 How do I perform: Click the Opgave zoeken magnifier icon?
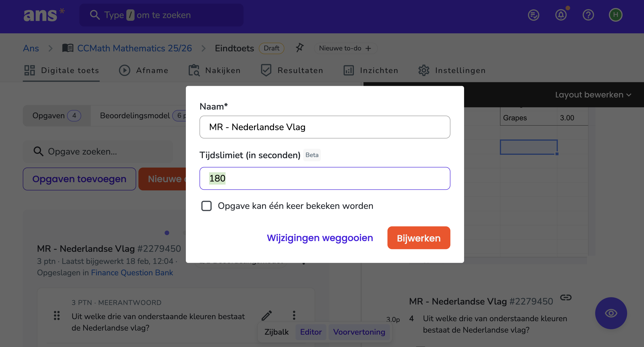pos(38,151)
